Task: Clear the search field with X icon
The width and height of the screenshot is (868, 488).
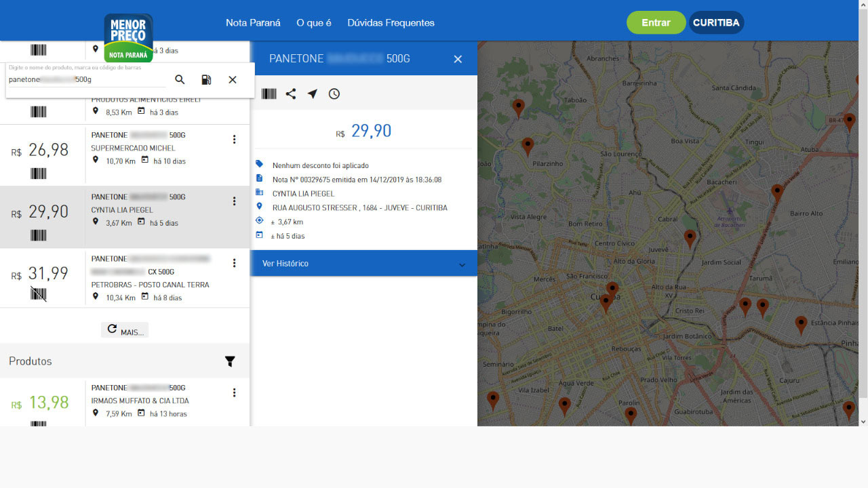Action: point(233,79)
